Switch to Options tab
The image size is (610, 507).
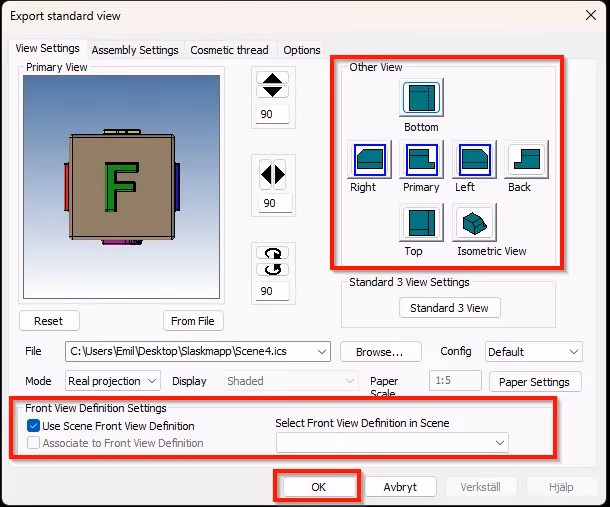click(x=301, y=50)
